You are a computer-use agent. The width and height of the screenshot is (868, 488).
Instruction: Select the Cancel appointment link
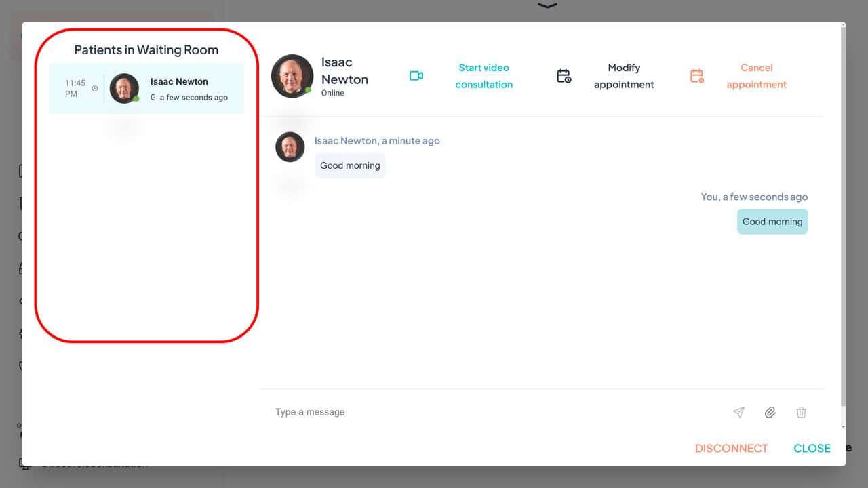coord(756,76)
